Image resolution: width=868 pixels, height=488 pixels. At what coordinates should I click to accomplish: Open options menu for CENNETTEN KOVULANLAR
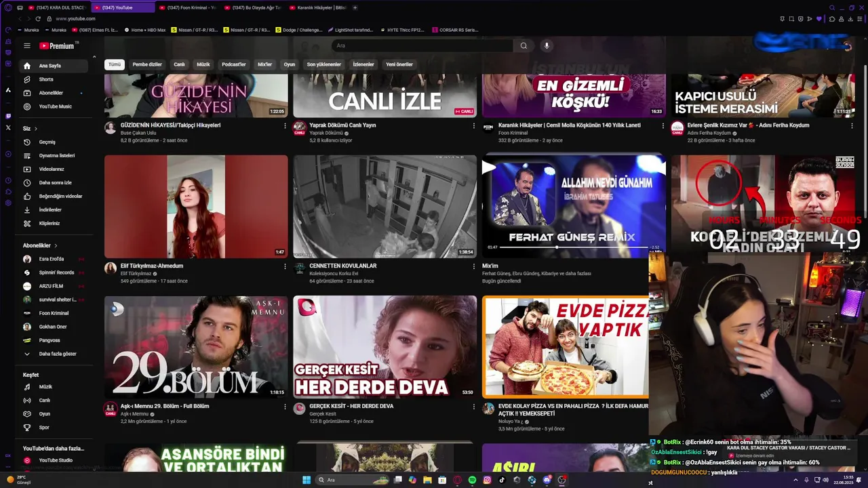click(473, 266)
